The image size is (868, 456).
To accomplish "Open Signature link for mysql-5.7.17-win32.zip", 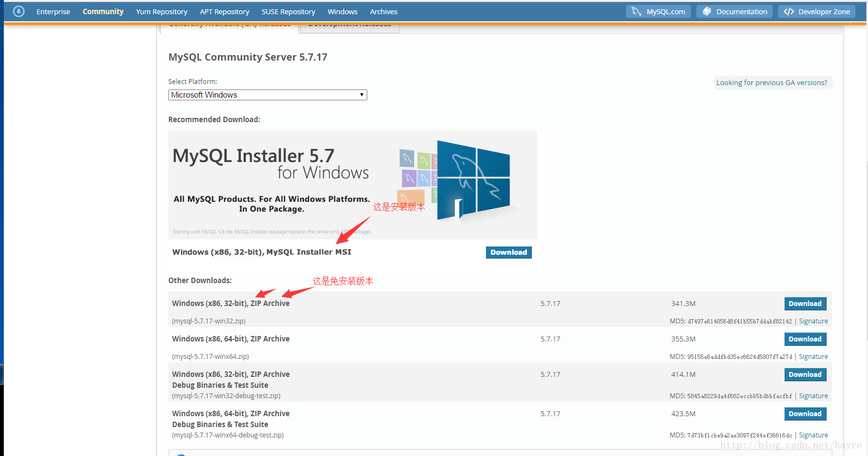I will click(x=814, y=321).
